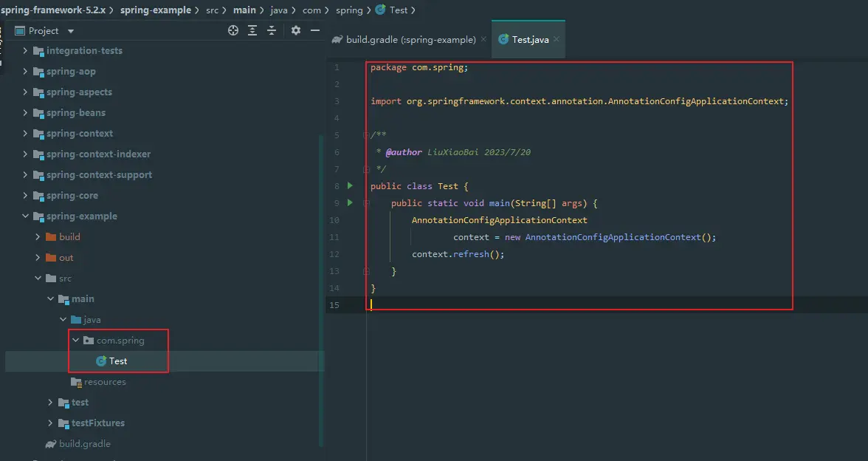Expand the orange build folder
The width and height of the screenshot is (868, 461).
tap(38, 237)
